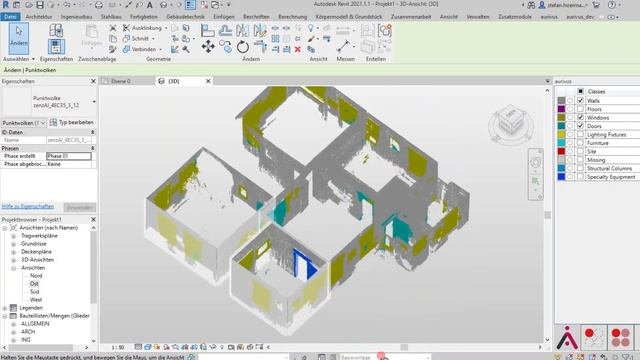
Task: Open the Auswählen dropdown arrow
Action: [33, 59]
